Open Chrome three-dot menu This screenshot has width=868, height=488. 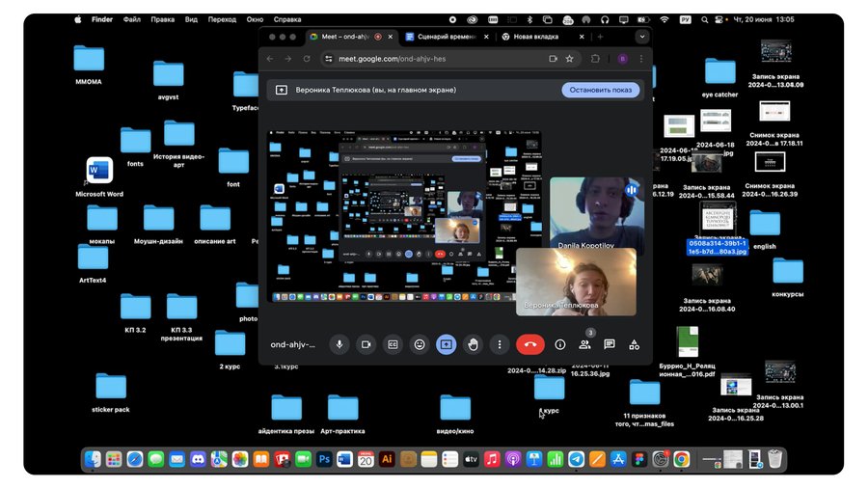coord(641,59)
